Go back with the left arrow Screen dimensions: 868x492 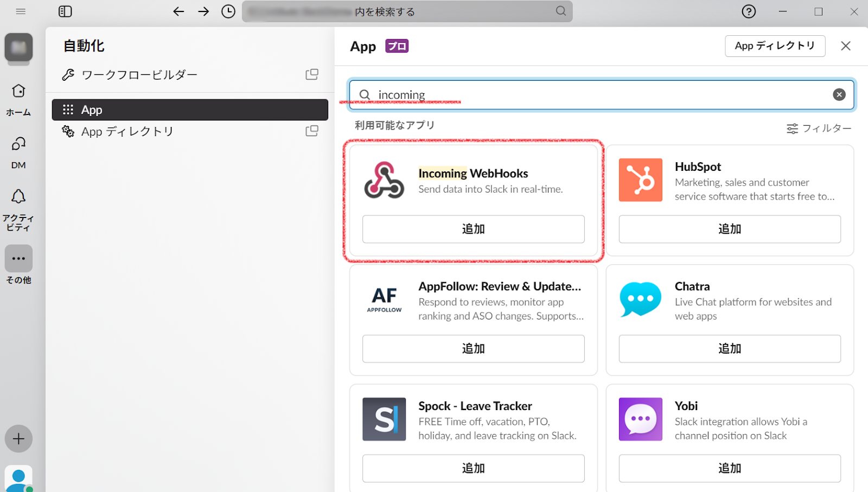[x=178, y=11]
